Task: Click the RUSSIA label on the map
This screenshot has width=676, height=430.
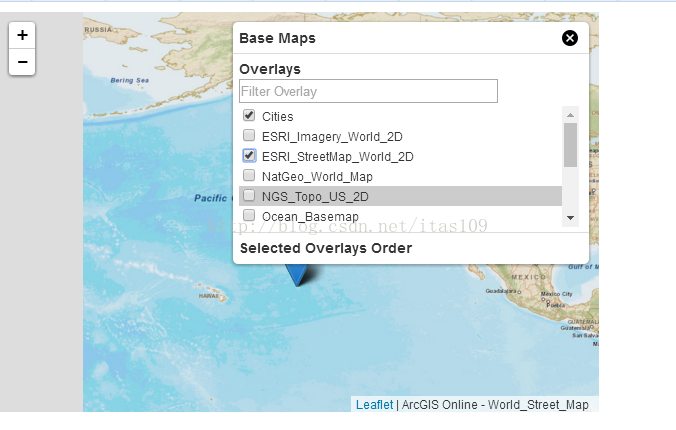Action: tap(98, 30)
